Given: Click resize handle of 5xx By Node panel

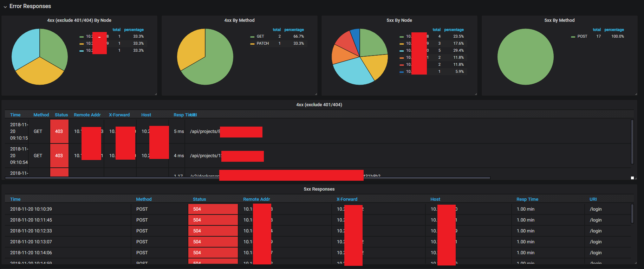Looking at the screenshot, I should pos(476,94).
